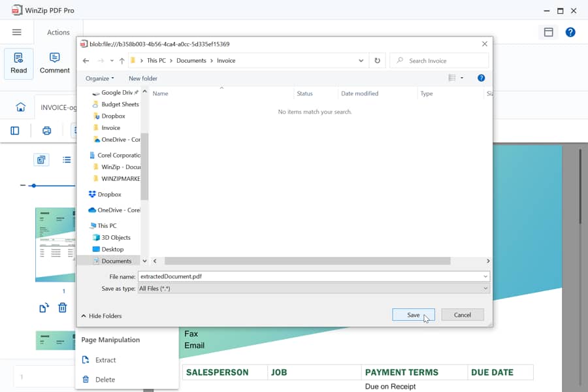Refresh the Invoice folder view
Screen dimensions: 588x392
pos(378,60)
